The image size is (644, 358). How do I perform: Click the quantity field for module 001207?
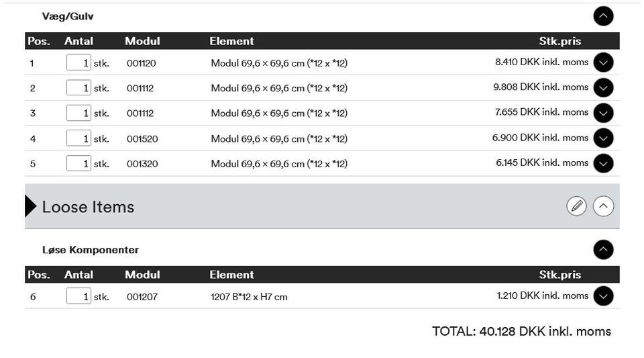pos(78,296)
